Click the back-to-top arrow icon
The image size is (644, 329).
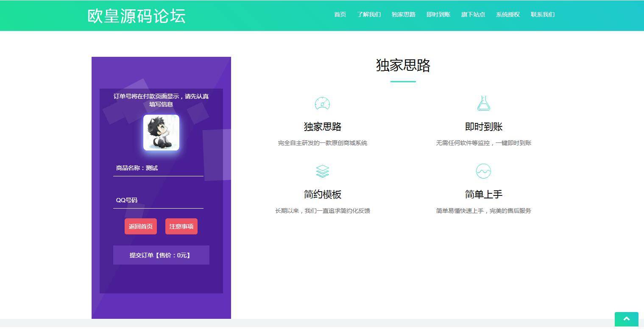click(626, 319)
